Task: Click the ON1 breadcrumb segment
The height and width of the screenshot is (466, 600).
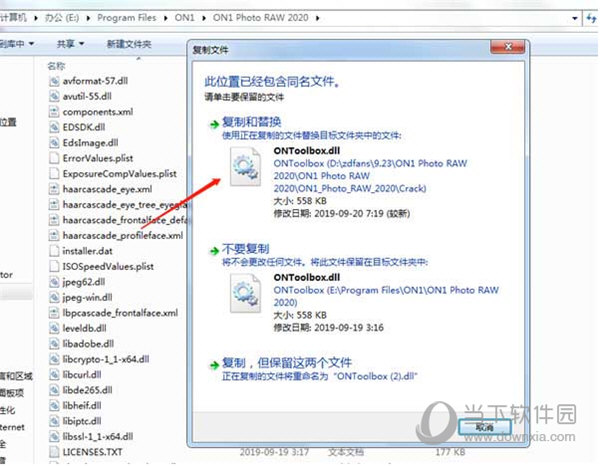Action: (184, 18)
